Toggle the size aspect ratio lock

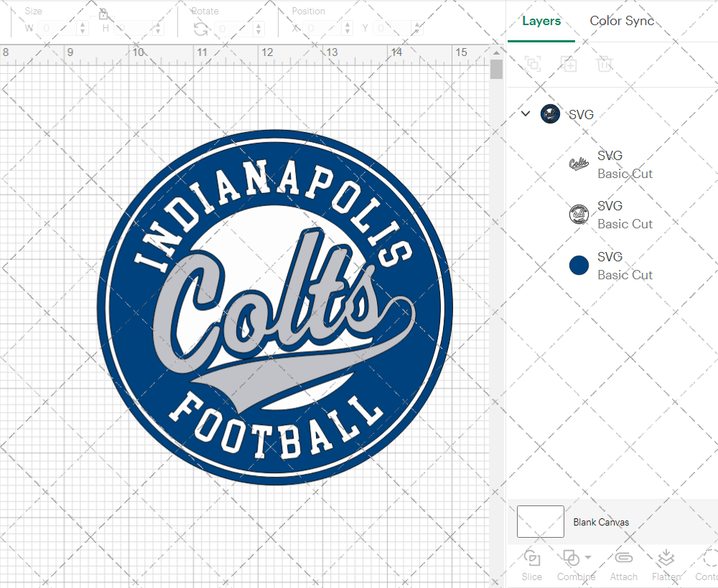[103, 14]
